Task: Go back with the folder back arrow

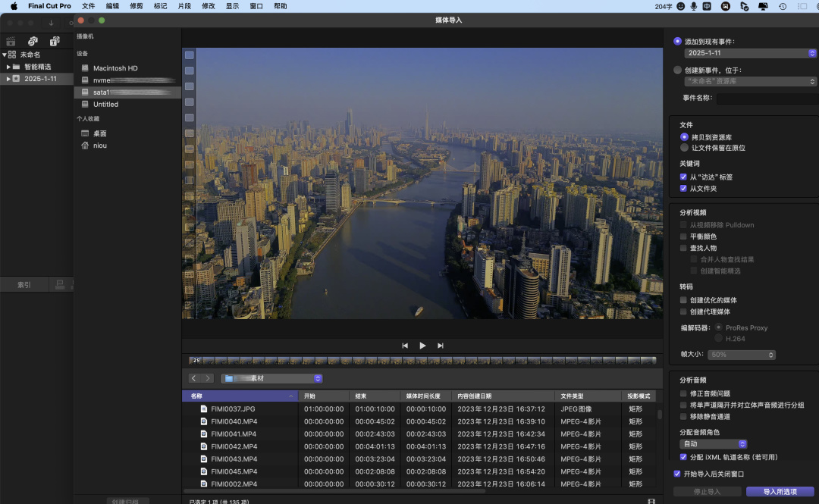Action: 194,378
